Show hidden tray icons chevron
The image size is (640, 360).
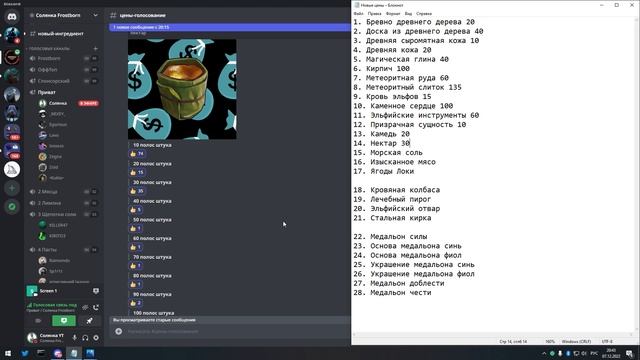544,353
